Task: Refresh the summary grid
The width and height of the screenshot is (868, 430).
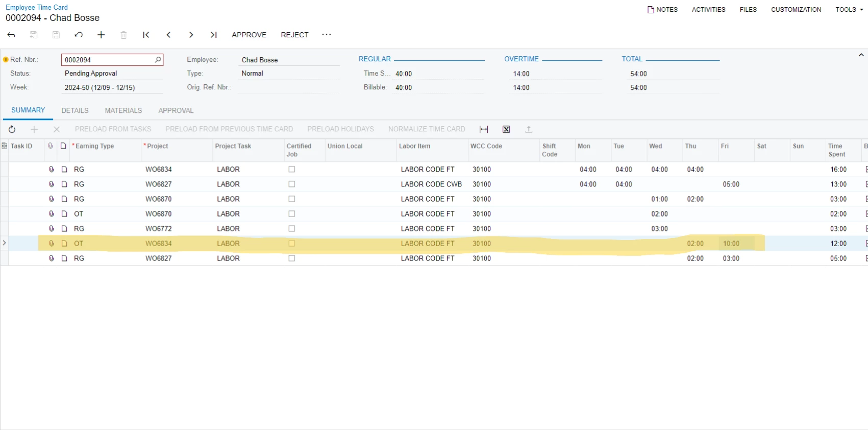Action: 12,129
